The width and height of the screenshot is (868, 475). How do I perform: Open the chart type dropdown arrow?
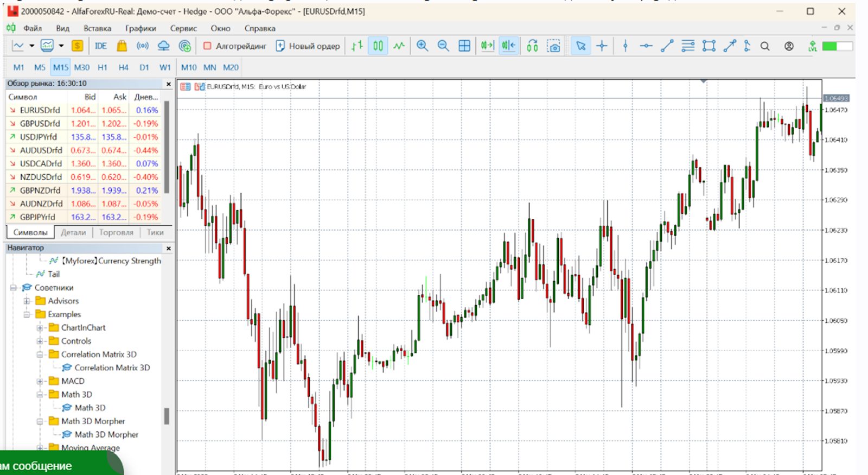pyautogui.click(x=31, y=46)
